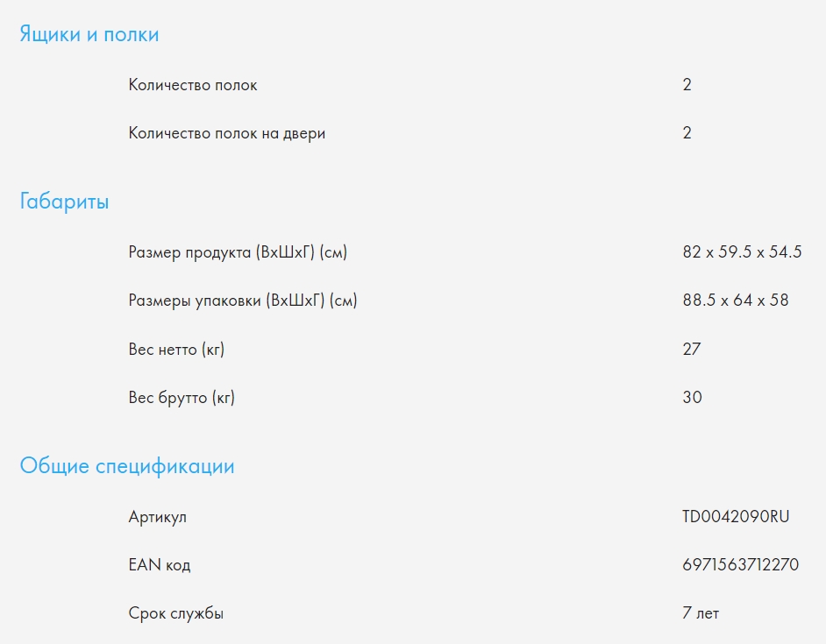Viewport: 826px width, 644px height.
Task: Select the gross weight value 30
Action: [692, 397]
